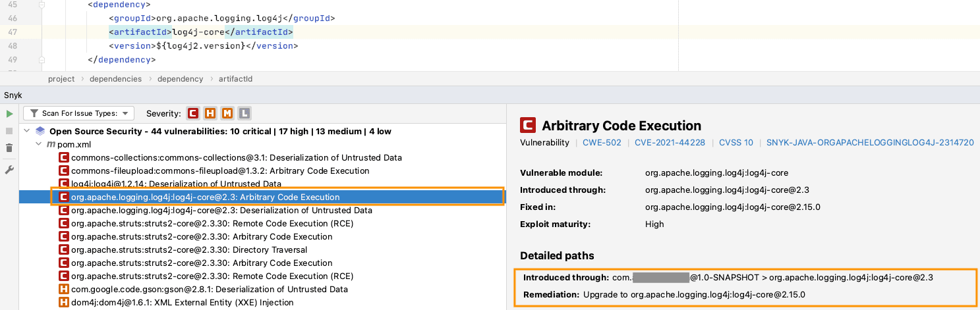
Task: Click the Arbitrary Code Execution heading
Action: tap(621, 125)
